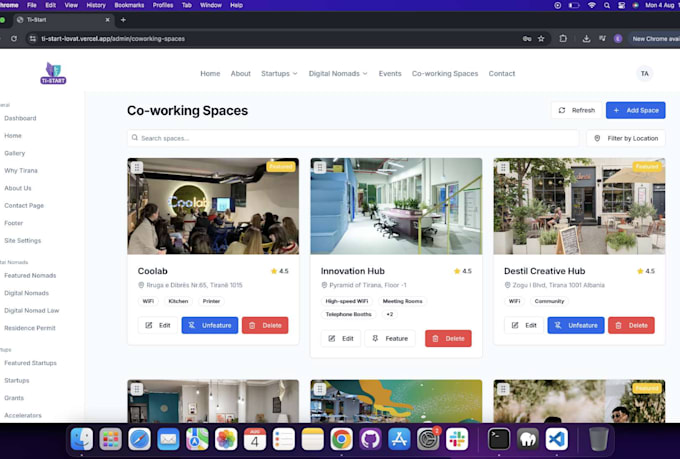Open Visual Studio Code from the dock

556,439
